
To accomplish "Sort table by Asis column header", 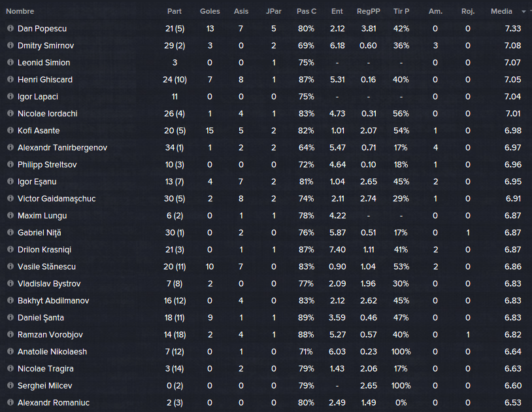I will pyautogui.click(x=241, y=11).
